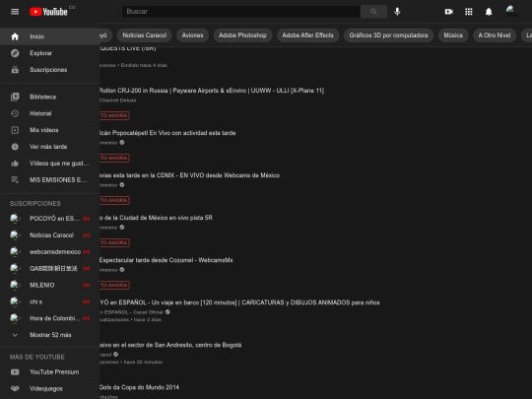Open the account avatar menu
This screenshot has width=532, height=399.
point(511,11)
